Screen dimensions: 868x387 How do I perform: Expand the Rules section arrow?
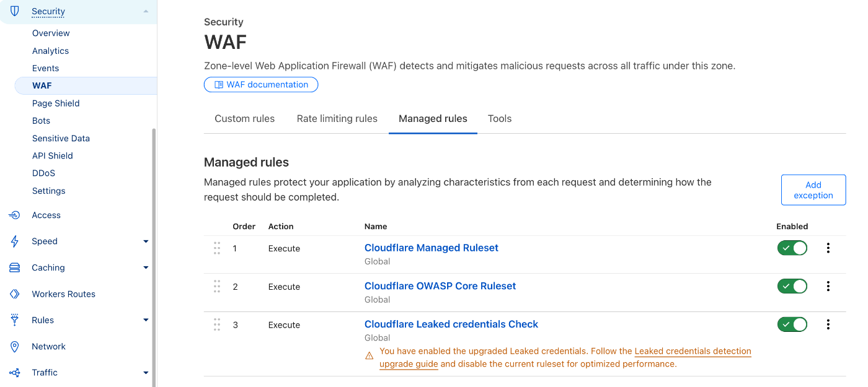click(x=146, y=320)
